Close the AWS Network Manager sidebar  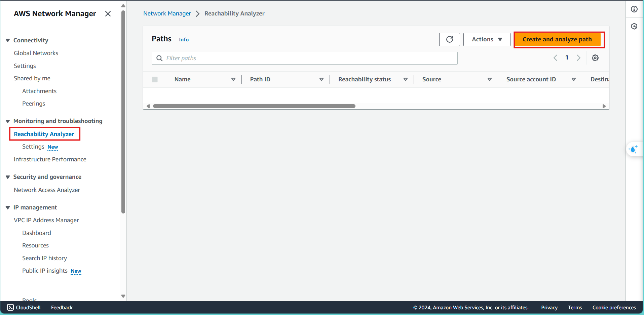[x=108, y=14]
